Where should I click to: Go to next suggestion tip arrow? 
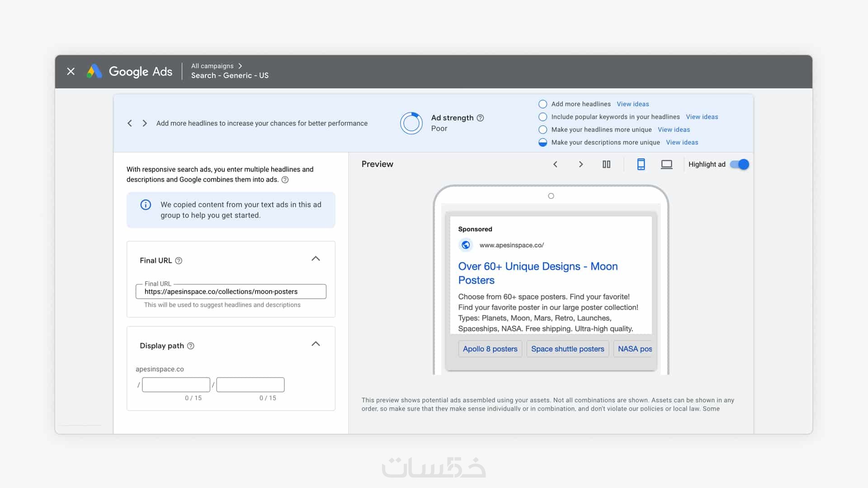click(145, 123)
